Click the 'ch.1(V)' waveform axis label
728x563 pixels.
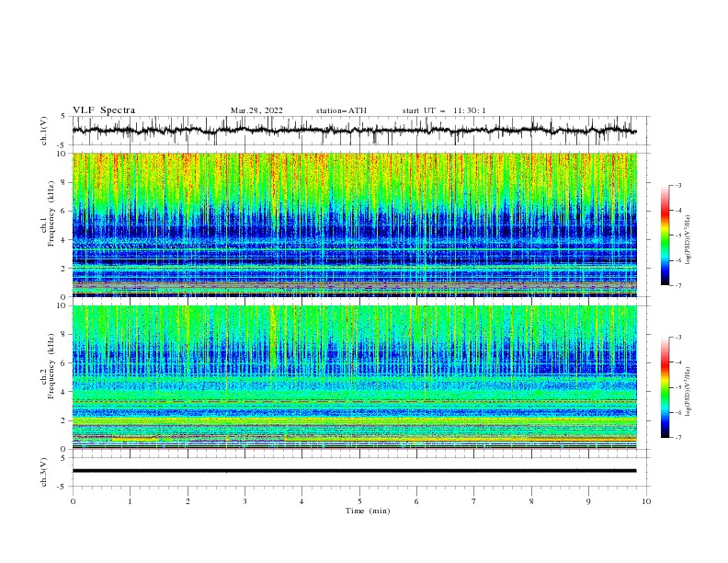point(44,131)
